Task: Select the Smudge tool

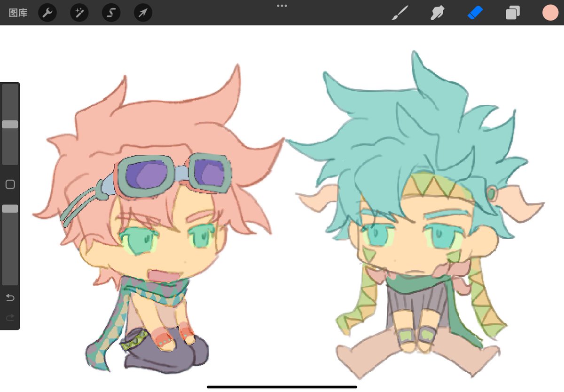Action: (x=438, y=13)
